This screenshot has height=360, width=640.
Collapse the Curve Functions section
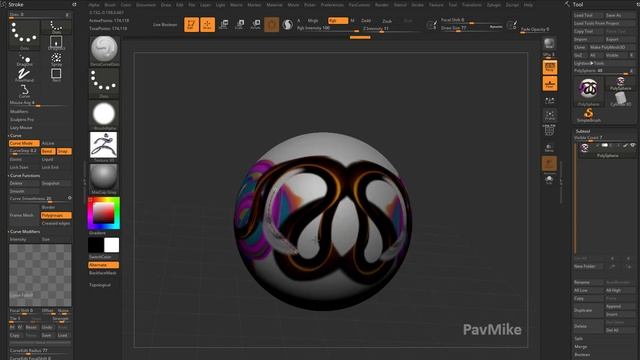24,176
